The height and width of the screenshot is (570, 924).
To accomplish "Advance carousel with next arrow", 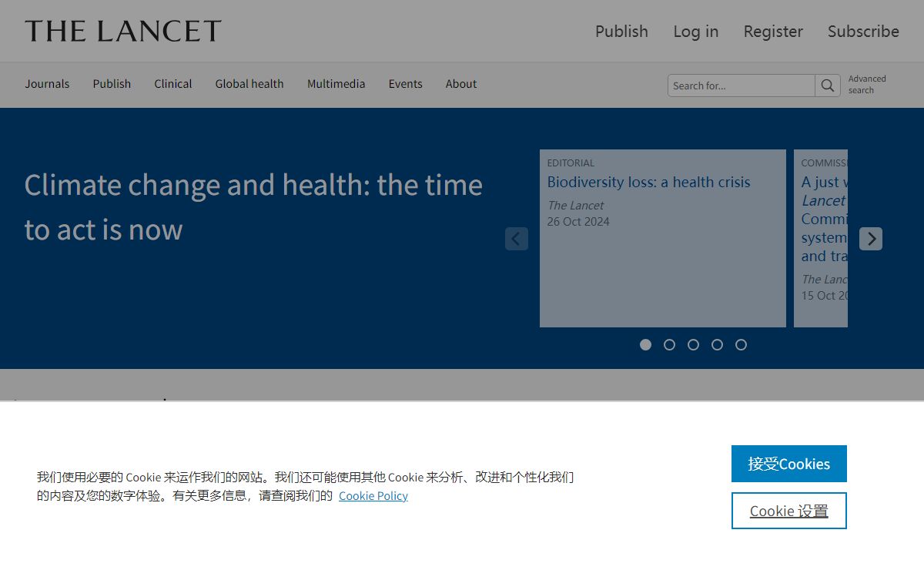I will point(871,239).
